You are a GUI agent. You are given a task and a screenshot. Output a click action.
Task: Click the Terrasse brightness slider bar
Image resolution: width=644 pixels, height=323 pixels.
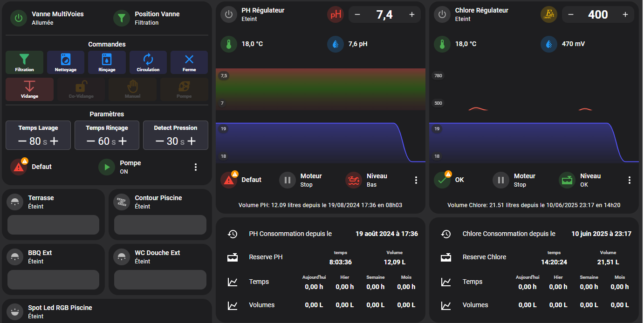[x=53, y=225]
